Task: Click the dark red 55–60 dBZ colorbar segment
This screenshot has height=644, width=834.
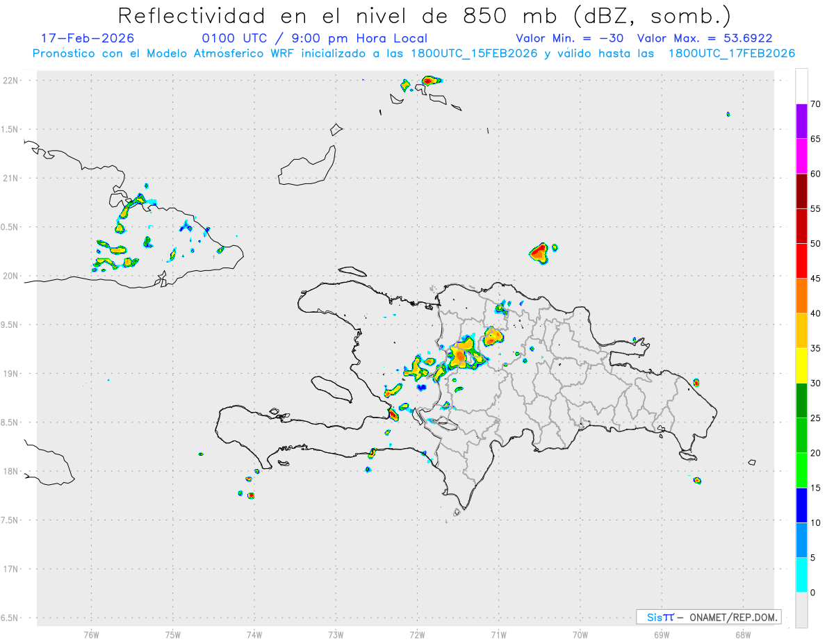Action: [x=801, y=191]
